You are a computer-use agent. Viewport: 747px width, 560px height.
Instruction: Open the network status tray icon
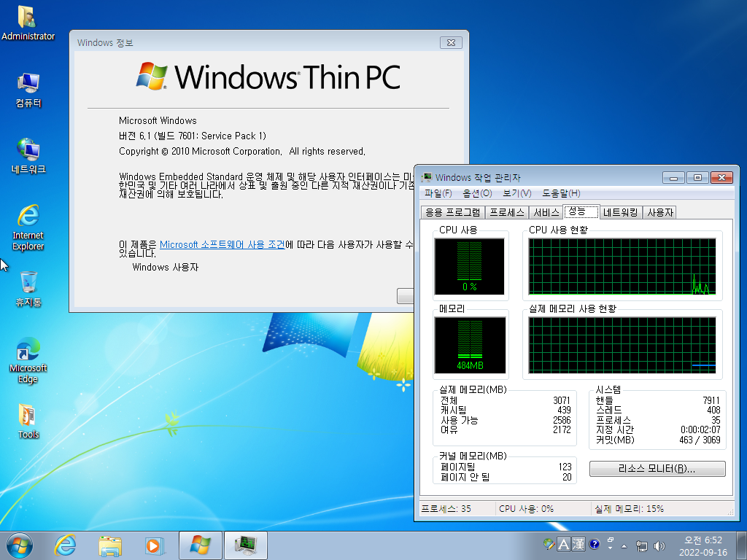point(642,545)
